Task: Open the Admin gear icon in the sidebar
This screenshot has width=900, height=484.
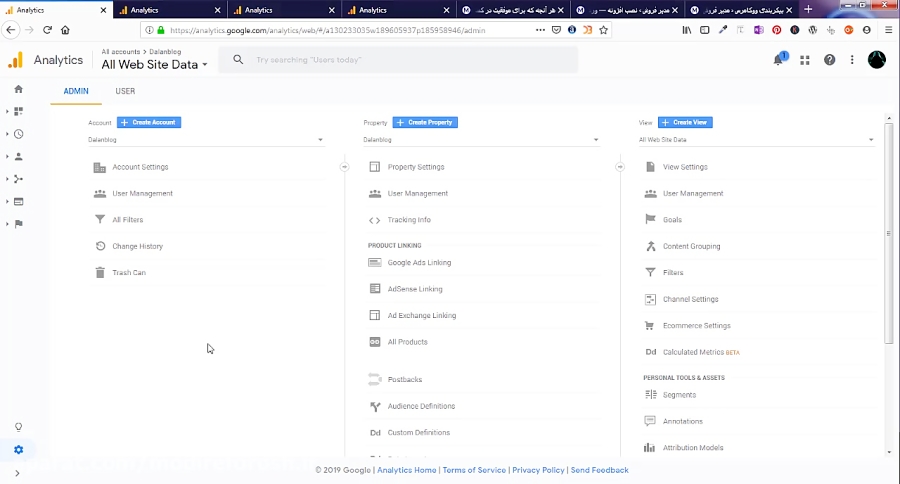Action: point(18,449)
